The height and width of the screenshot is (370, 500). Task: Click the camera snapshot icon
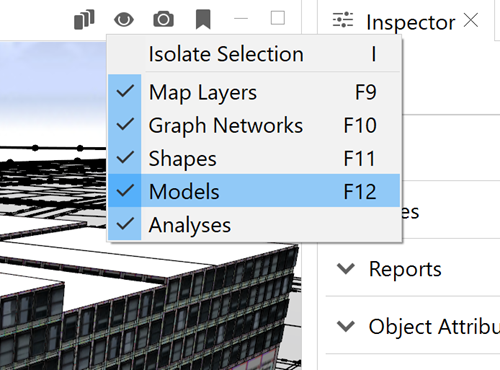pyautogui.click(x=163, y=19)
